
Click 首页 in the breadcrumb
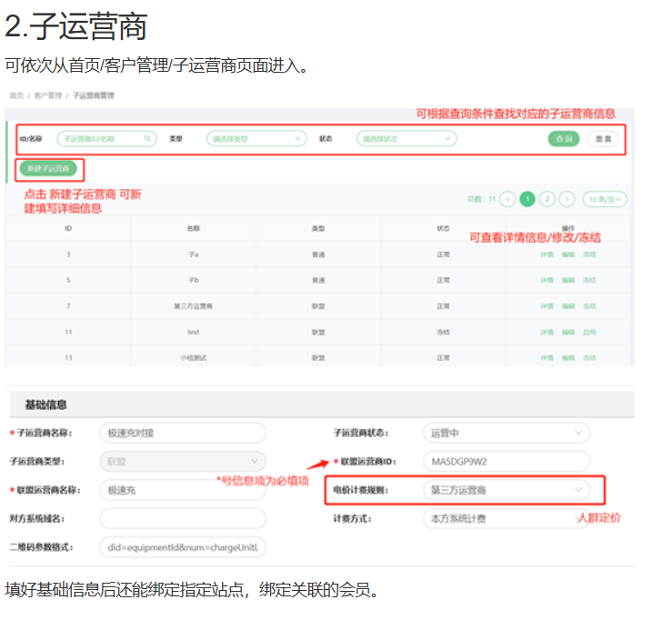[x=16, y=95]
